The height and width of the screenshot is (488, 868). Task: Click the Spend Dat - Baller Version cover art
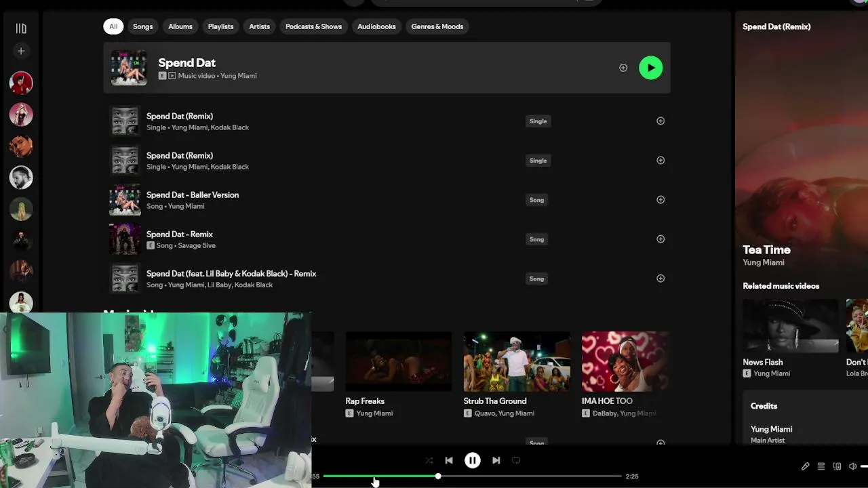click(x=125, y=200)
